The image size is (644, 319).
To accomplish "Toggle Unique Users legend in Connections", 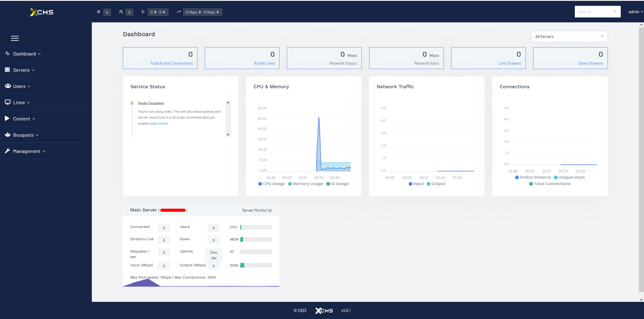I will point(569,177).
